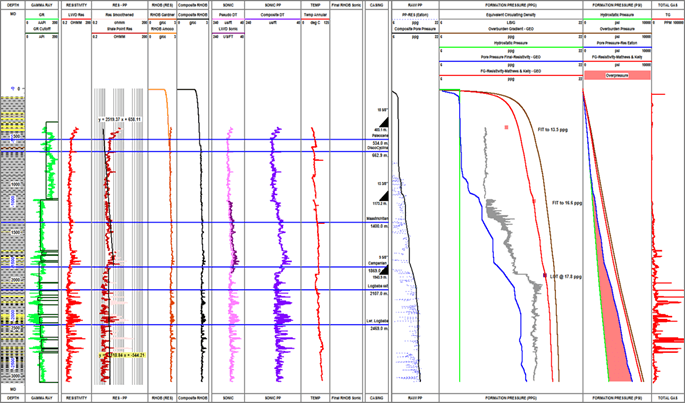Click the "FIT to 13.3 ppg" annotation
685x403 pixels.
(x=553, y=130)
